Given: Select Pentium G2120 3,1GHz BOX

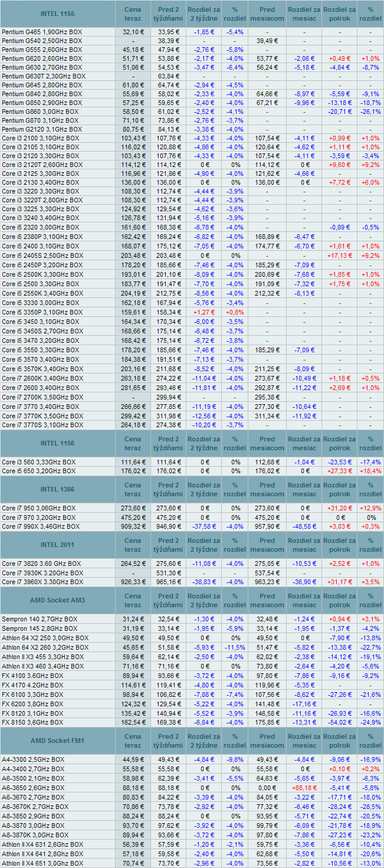Looking at the screenshot, I should click(42, 129).
